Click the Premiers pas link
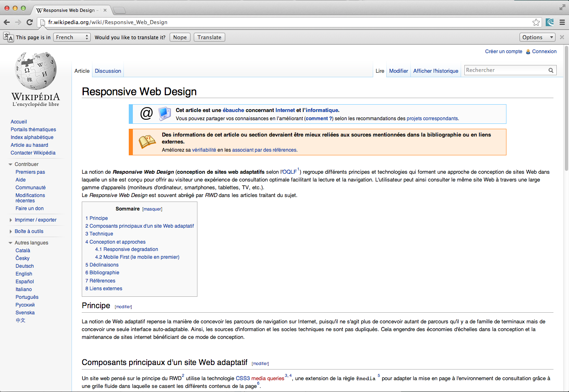569x392 pixels. tap(30, 172)
